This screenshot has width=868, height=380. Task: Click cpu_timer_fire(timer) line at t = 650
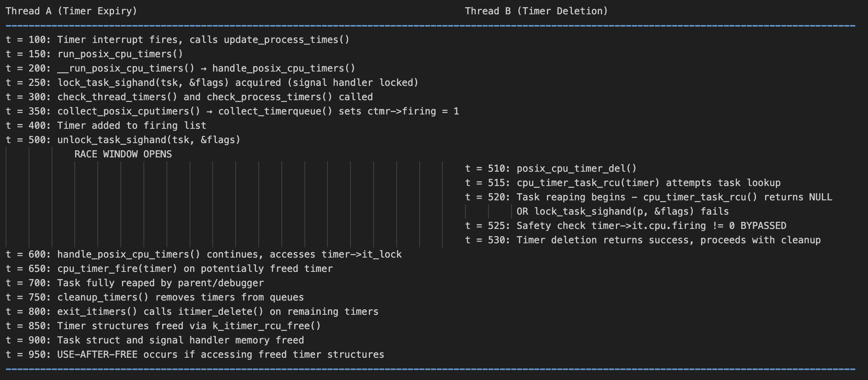point(169,269)
